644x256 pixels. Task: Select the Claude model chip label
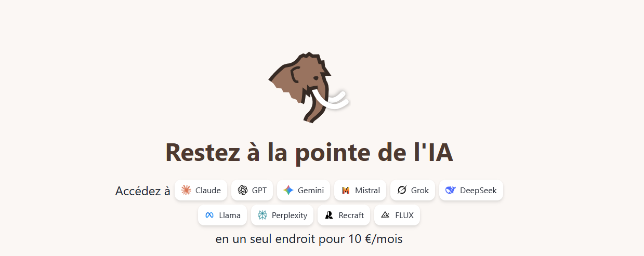point(208,190)
